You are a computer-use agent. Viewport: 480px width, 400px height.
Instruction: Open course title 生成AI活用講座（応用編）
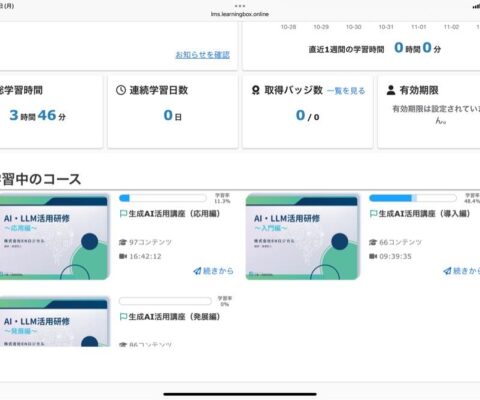pos(174,214)
